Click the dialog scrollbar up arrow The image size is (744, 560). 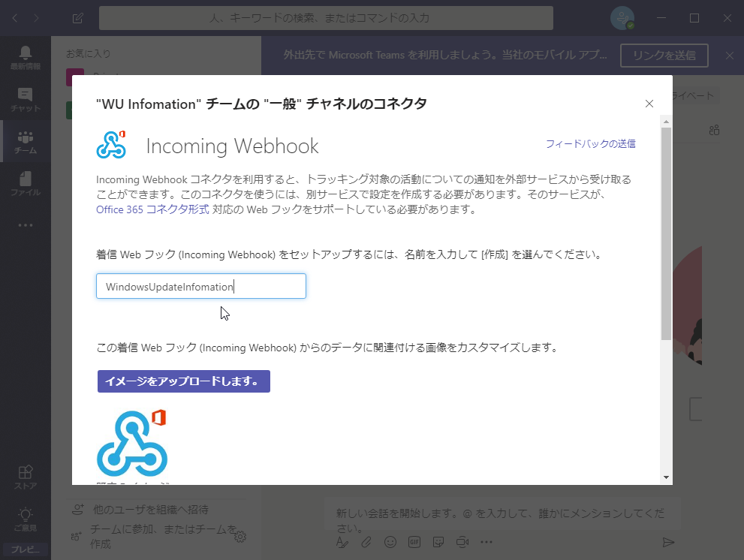tap(666, 122)
